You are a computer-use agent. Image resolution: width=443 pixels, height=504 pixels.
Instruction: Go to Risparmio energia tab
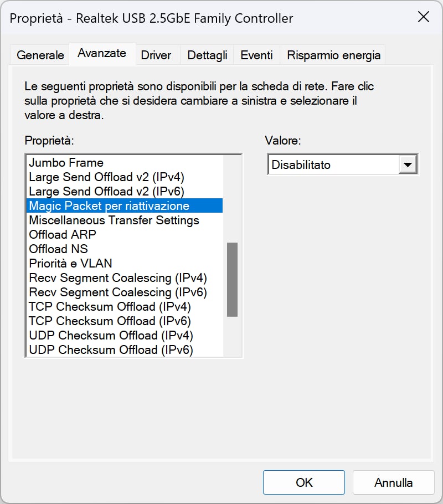click(x=333, y=55)
